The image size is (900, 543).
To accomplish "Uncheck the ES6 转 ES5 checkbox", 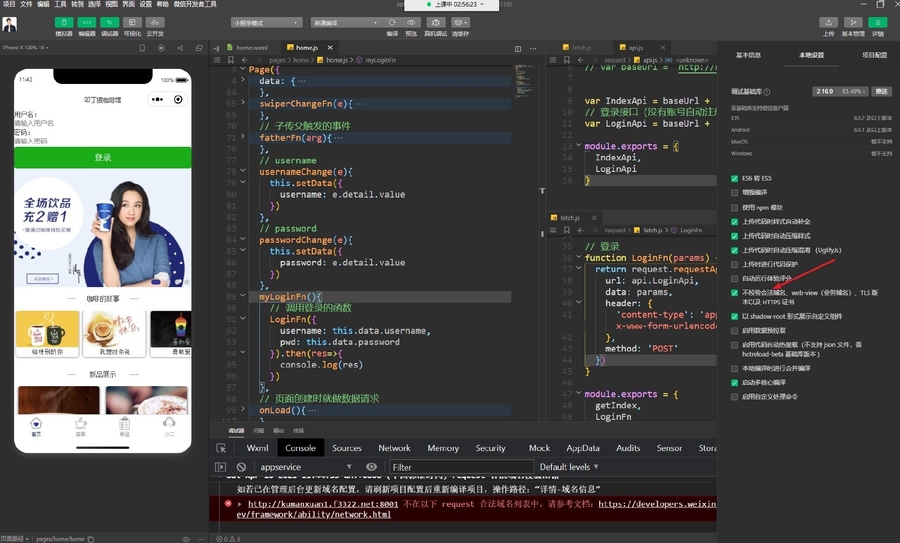I will coord(736,178).
